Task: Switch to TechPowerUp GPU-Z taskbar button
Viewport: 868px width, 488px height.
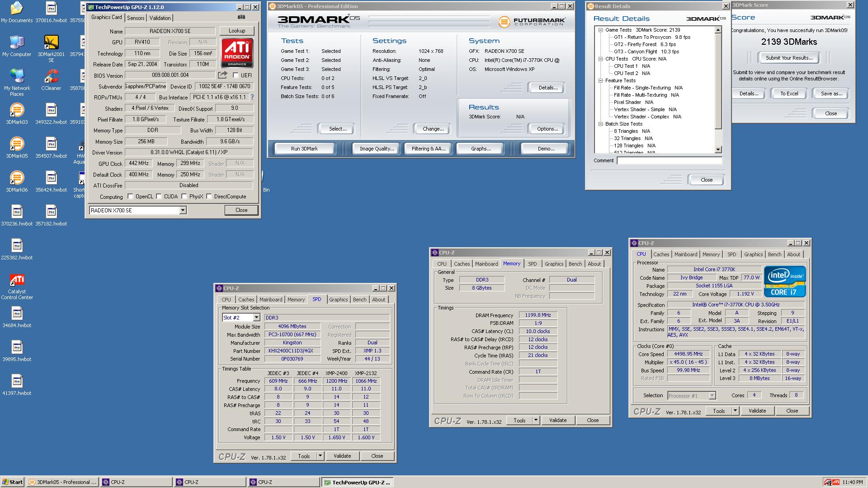Action: [357, 482]
